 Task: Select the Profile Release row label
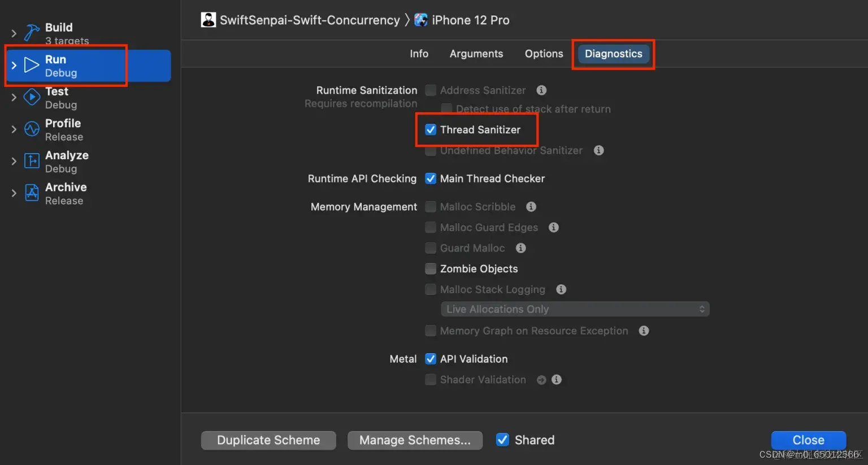(x=64, y=130)
